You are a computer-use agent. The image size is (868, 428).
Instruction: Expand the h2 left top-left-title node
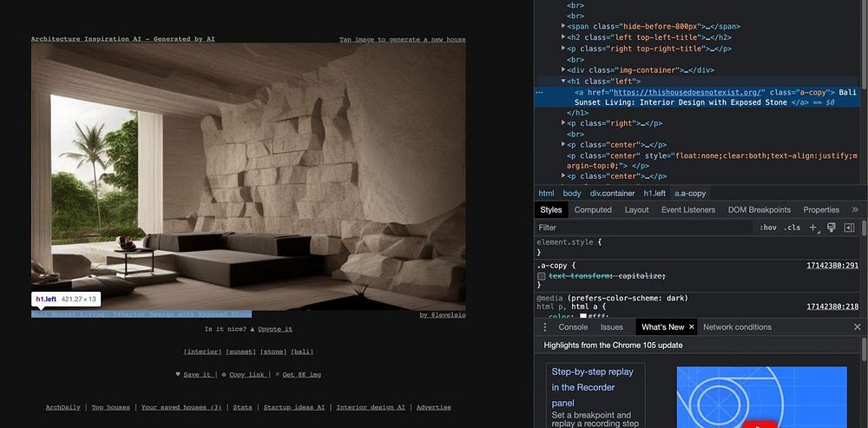[563, 37]
